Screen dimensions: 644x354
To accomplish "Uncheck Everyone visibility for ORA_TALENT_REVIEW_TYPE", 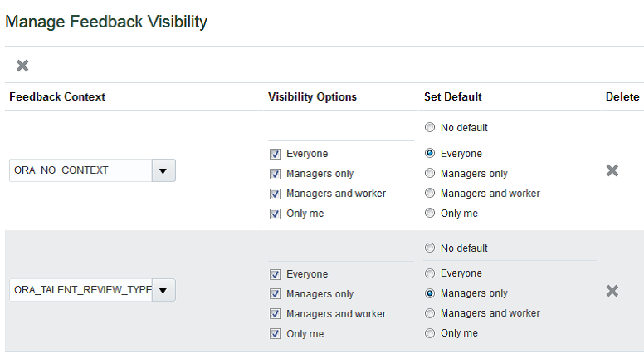I will [x=275, y=274].
